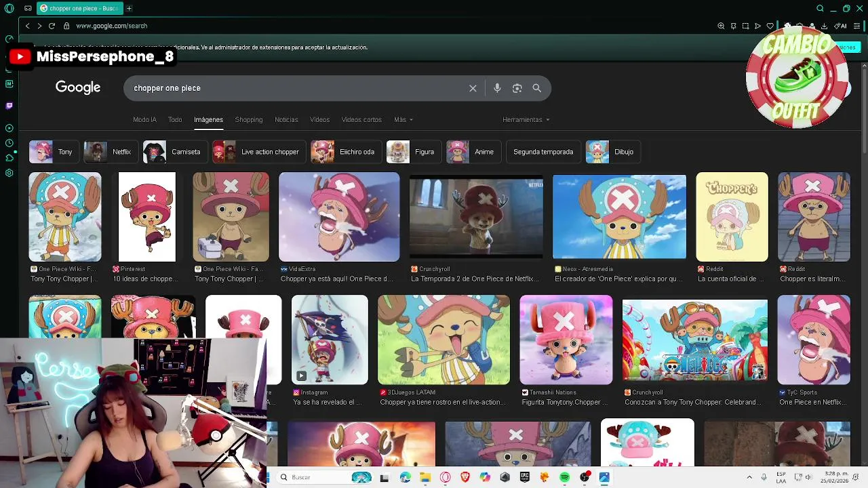Viewport: 868px width, 488px height.
Task: Start voice search via microphone icon
Action: [497, 88]
